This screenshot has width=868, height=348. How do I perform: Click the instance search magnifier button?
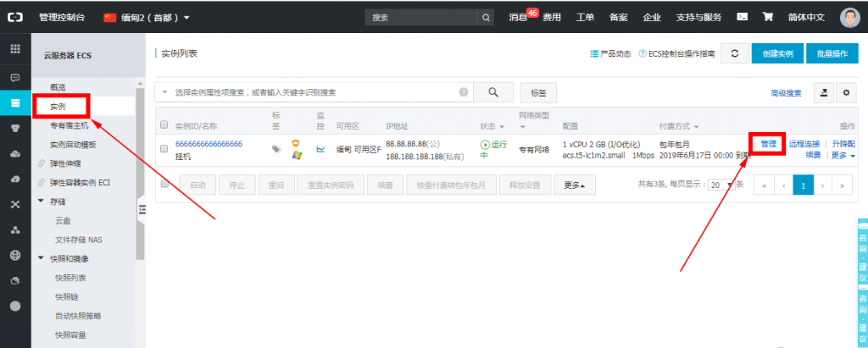click(493, 92)
